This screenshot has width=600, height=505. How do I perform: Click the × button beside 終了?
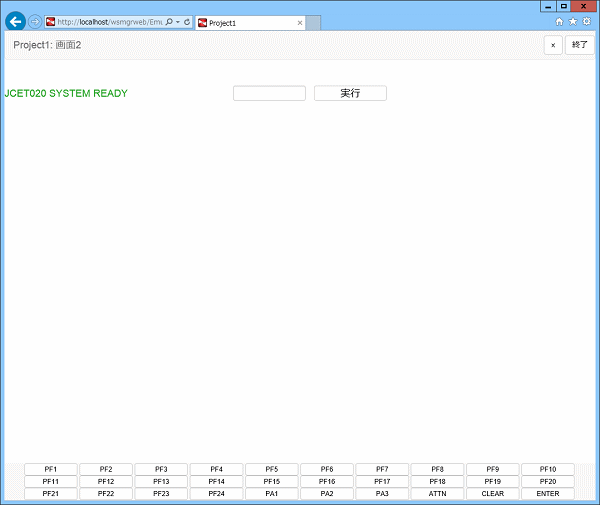553,45
